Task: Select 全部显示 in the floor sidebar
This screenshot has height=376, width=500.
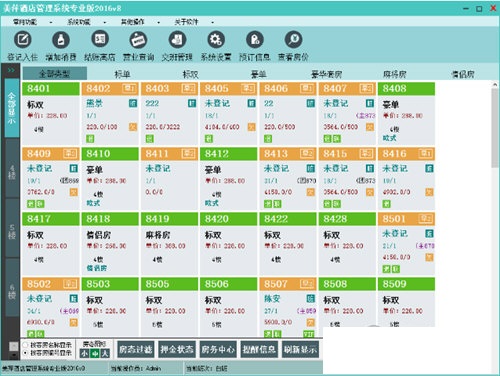Action: pos(12,108)
